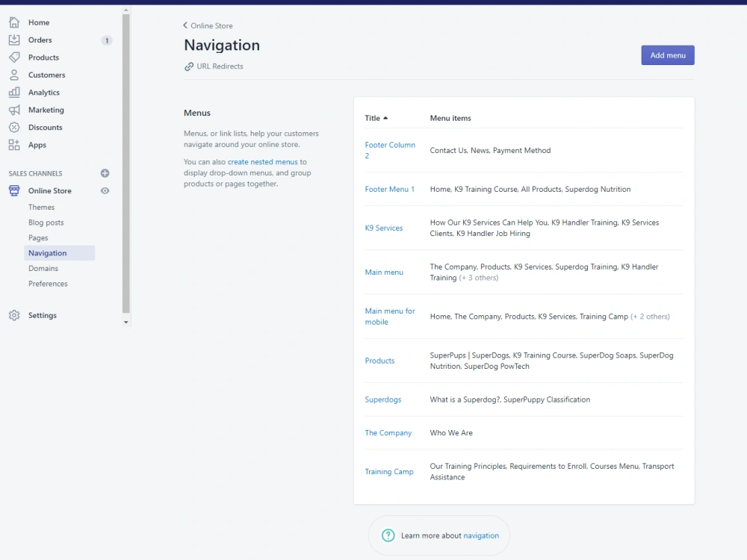This screenshot has width=747, height=560.
Task: Add a sales channel with plus icon
Action: click(x=105, y=173)
